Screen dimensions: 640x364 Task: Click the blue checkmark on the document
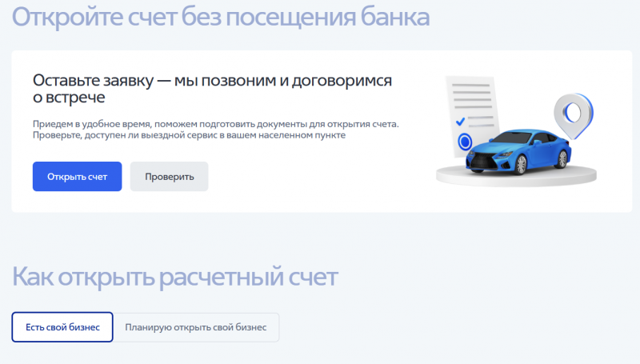tap(459, 122)
